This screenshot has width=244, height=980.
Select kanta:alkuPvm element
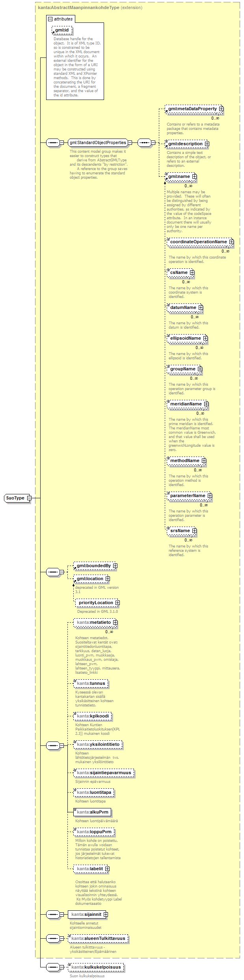92,812
